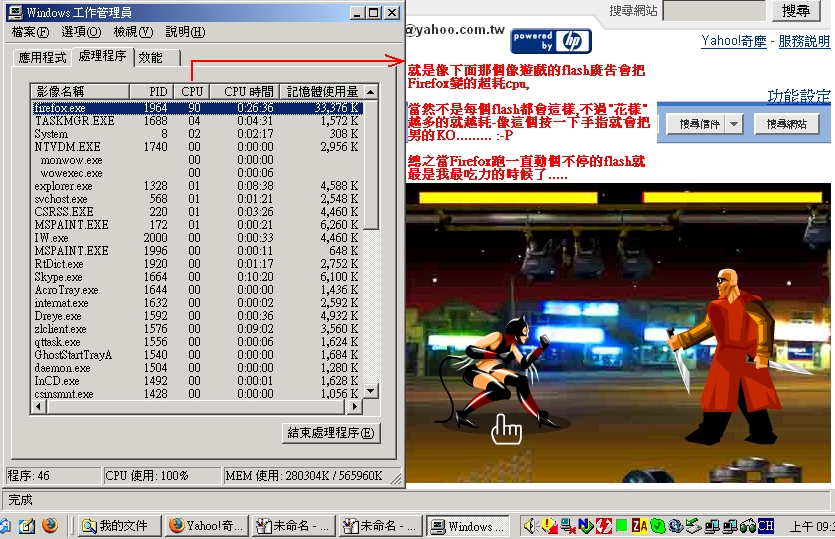Screen dimensions: 835x539
Task: Click process list scrollbar down arrow
Action: click(x=371, y=391)
